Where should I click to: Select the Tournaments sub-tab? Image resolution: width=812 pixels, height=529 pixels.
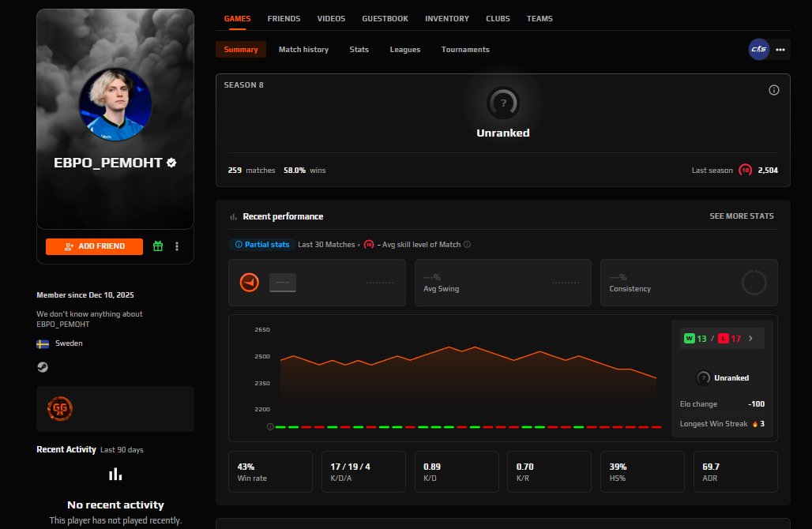(465, 50)
